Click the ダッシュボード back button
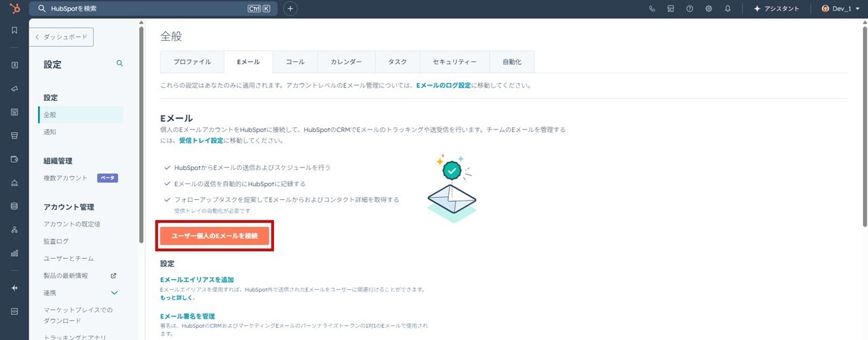The image size is (868, 340). (x=62, y=37)
